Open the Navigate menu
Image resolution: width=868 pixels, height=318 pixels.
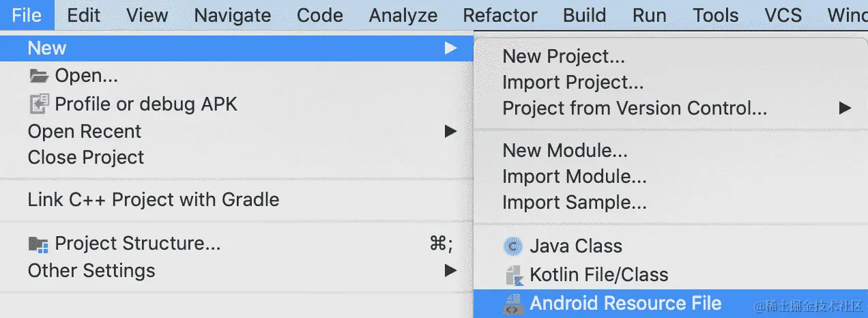[x=233, y=15]
